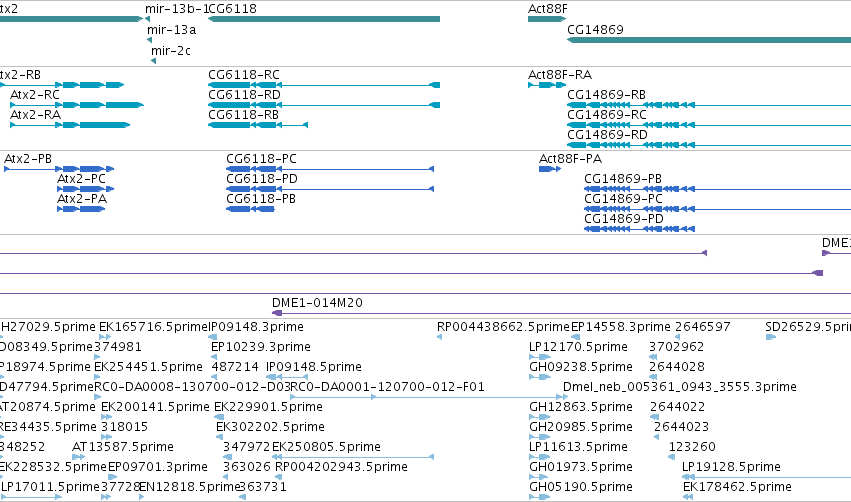Select feature label 3702962

click(x=677, y=347)
